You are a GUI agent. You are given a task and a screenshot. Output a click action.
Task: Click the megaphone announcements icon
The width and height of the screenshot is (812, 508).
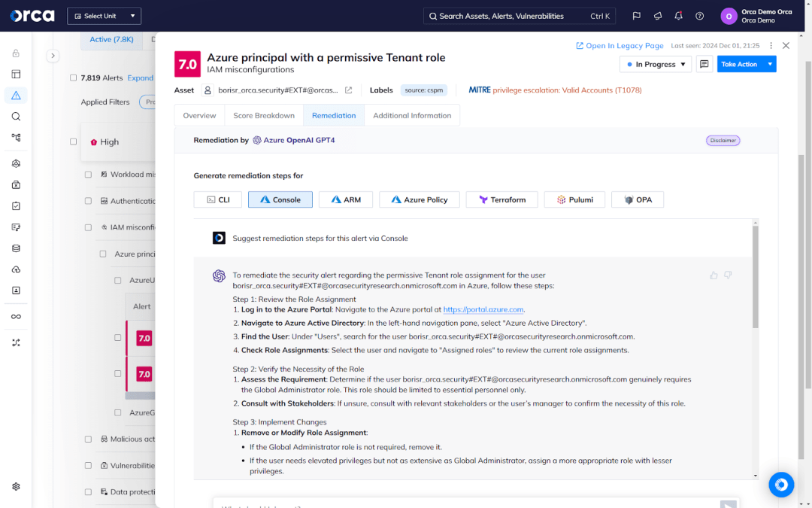658,16
